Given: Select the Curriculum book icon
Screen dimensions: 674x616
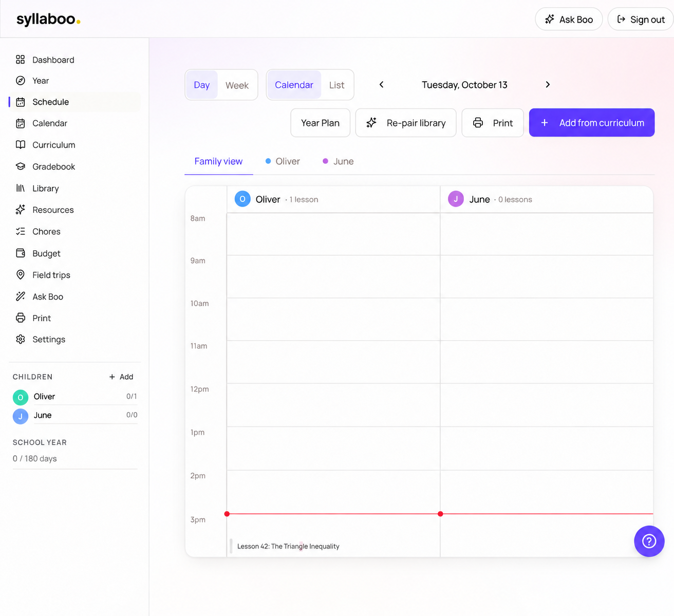Looking at the screenshot, I should [21, 145].
